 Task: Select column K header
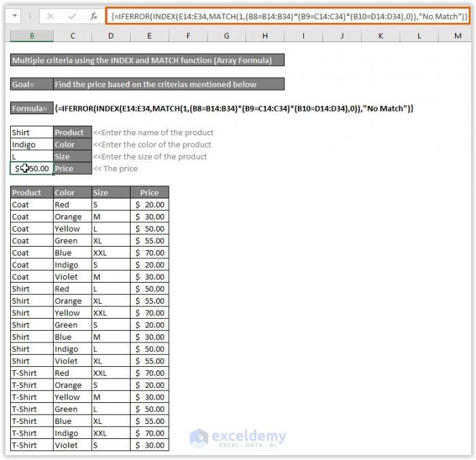pos(381,36)
